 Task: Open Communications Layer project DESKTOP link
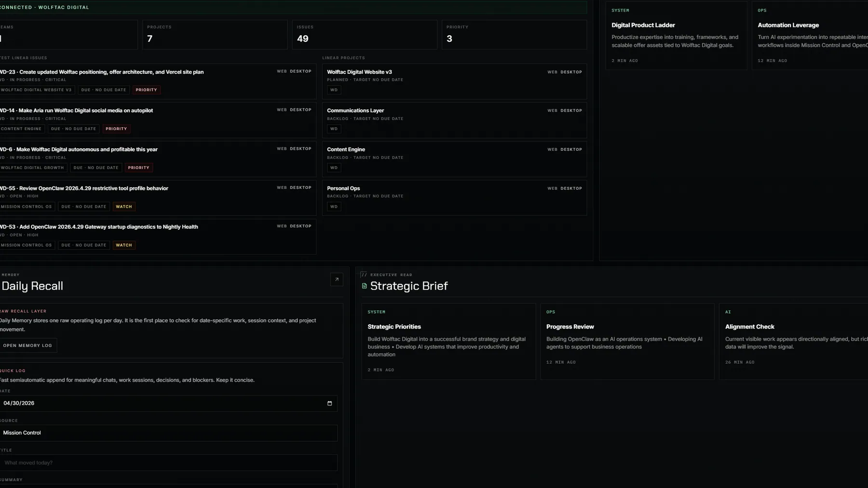[571, 111]
